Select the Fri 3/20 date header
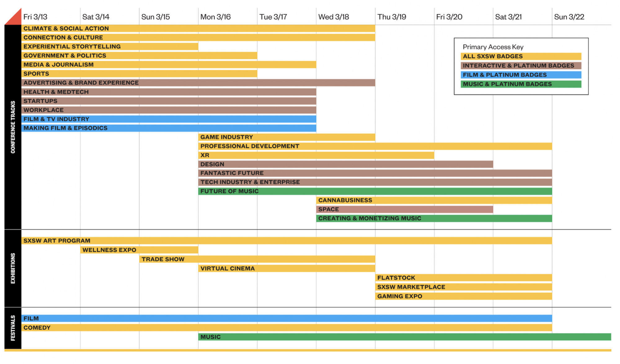This screenshot has height=364, width=620. (449, 17)
